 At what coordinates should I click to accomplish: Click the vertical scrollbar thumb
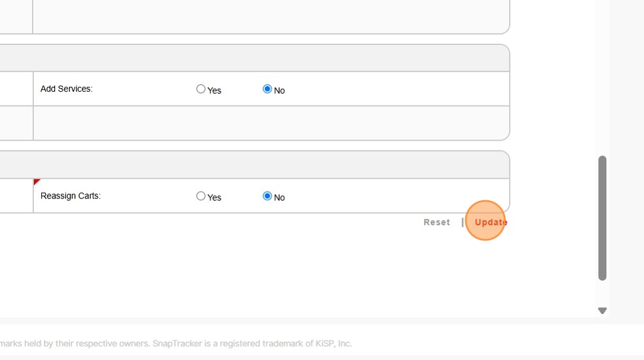[602, 218]
